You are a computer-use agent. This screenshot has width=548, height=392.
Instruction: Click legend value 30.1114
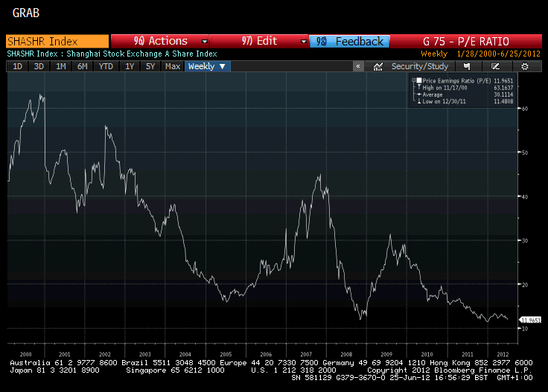coord(503,94)
